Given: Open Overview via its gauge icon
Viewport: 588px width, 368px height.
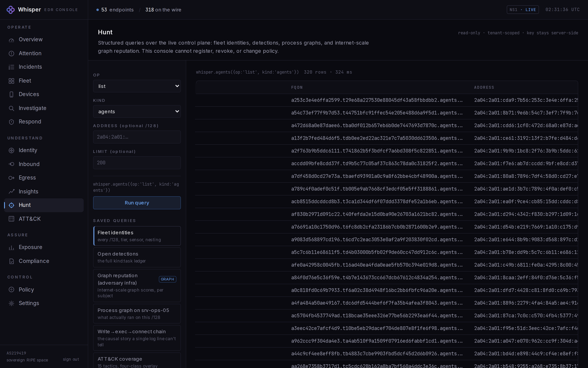Looking at the screenshot, I should pos(12,40).
